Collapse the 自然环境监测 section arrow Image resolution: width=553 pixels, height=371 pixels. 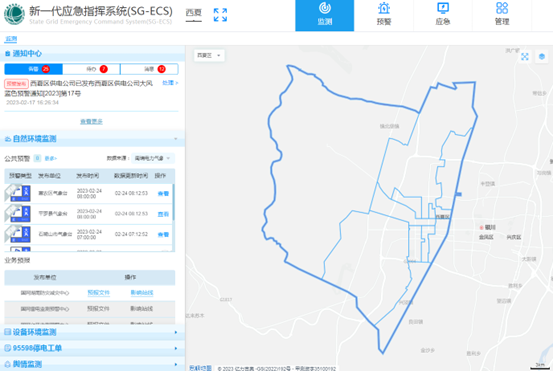176,139
